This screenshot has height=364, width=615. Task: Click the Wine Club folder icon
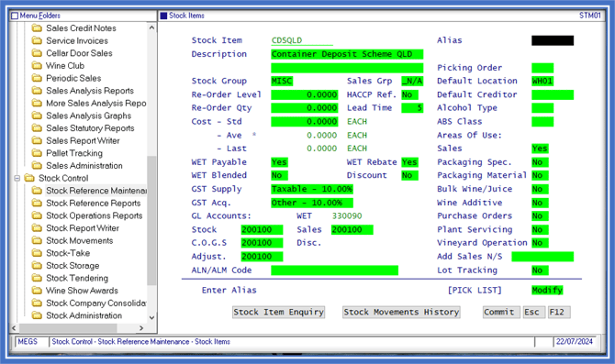click(x=37, y=65)
